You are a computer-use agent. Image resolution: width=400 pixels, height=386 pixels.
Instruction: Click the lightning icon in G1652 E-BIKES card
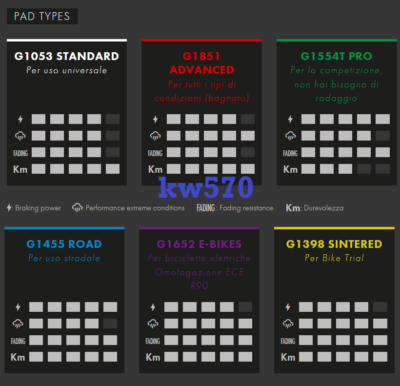click(x=153, y=307)
